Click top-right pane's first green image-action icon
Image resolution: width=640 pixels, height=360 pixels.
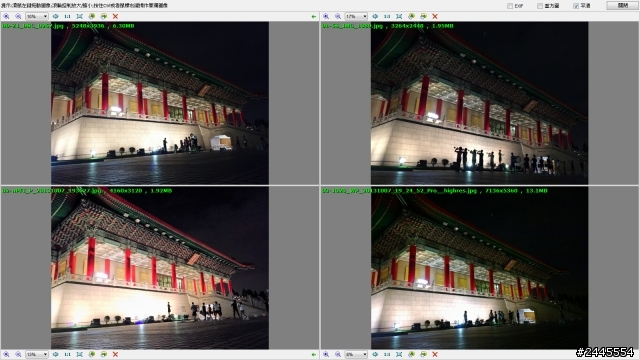(x=411, y=16)
